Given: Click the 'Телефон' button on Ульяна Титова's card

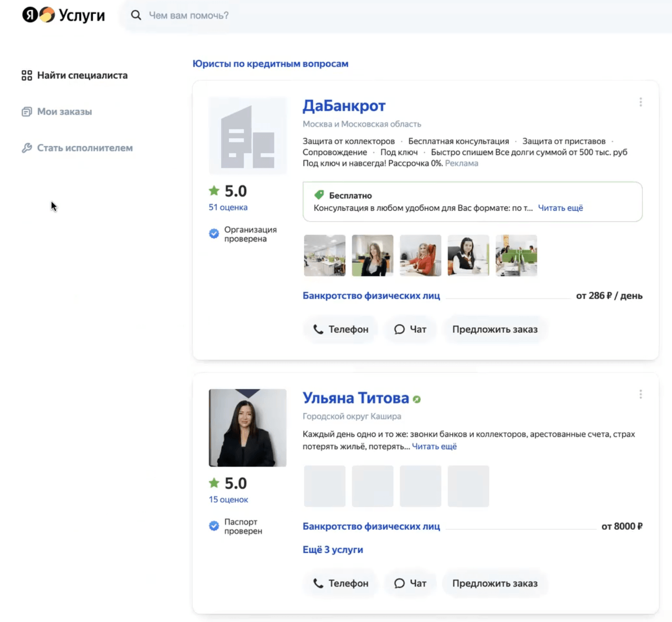Looking at the screenshot, I should point(340,583).
